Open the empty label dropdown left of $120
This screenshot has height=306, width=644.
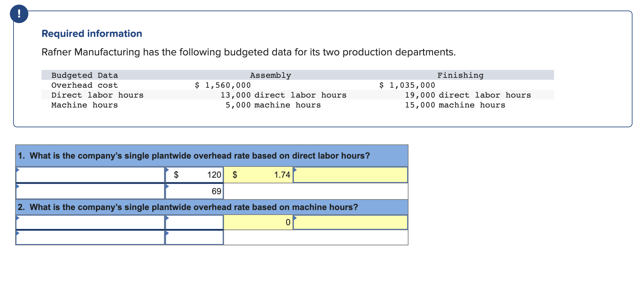90,175
